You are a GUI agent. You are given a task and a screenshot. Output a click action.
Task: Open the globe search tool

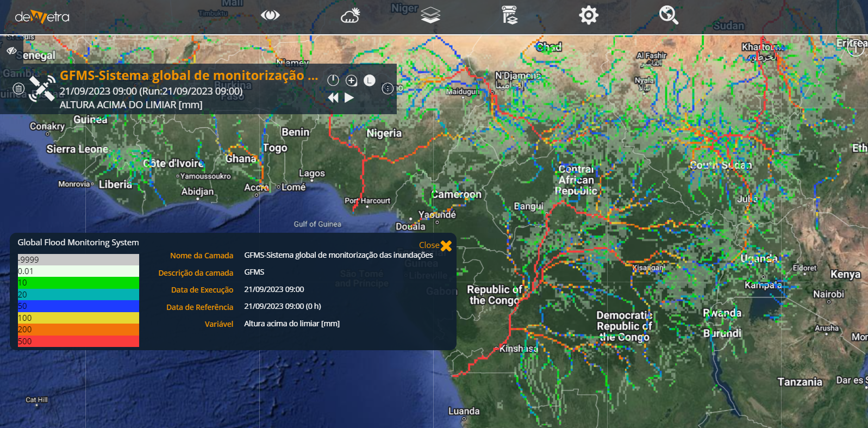coord(669,15)
